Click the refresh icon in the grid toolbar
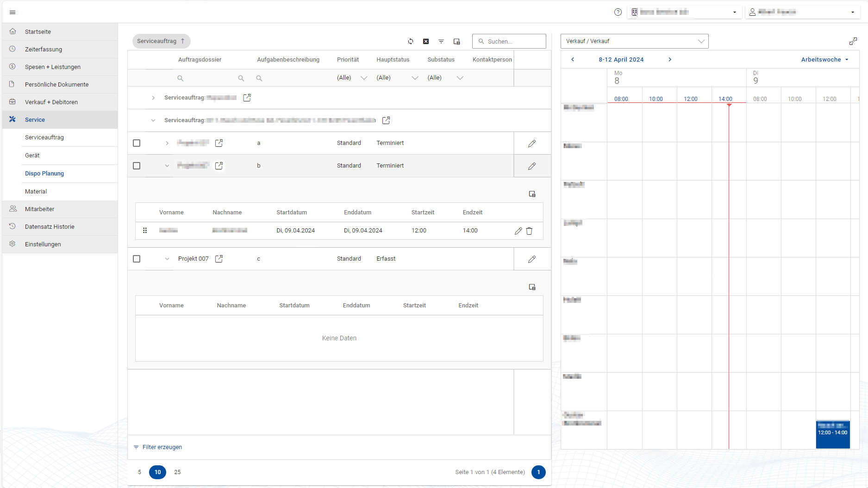The width and height of the screenshot is (868, 488). (x=411, y=42)
